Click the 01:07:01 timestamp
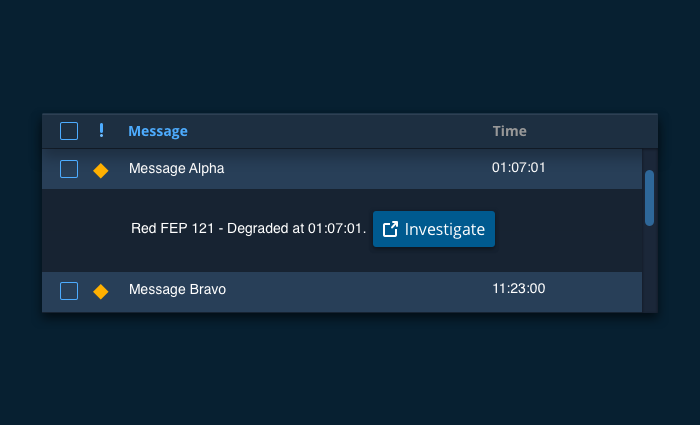 click(x=518, y=168)
